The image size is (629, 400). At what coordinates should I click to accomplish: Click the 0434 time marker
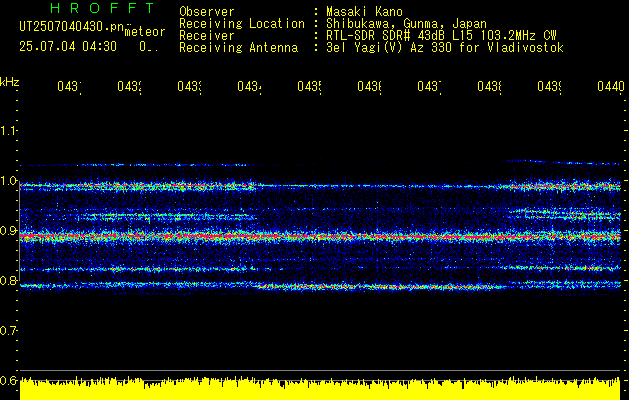click(250, 86)
